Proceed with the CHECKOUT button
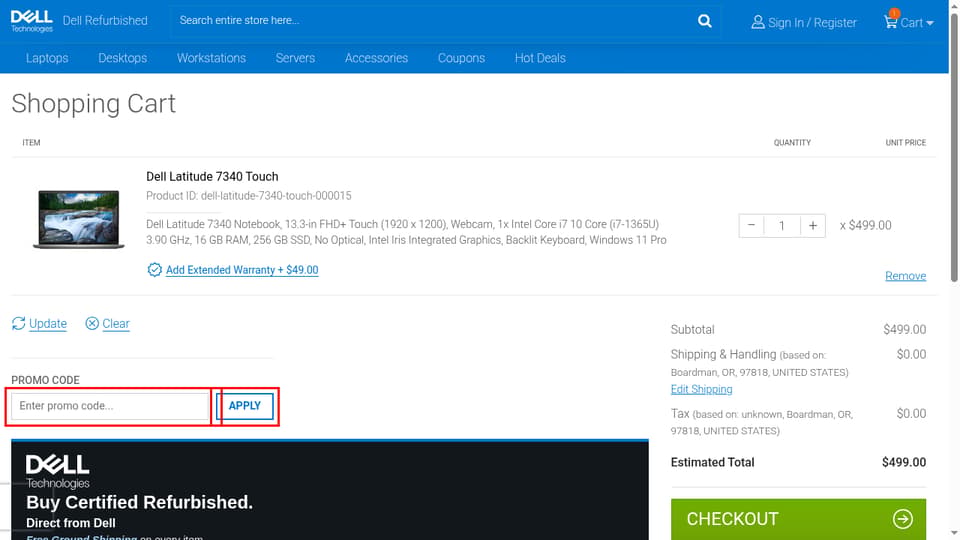This screenshot has height=540, width=960. click(798, 519)
